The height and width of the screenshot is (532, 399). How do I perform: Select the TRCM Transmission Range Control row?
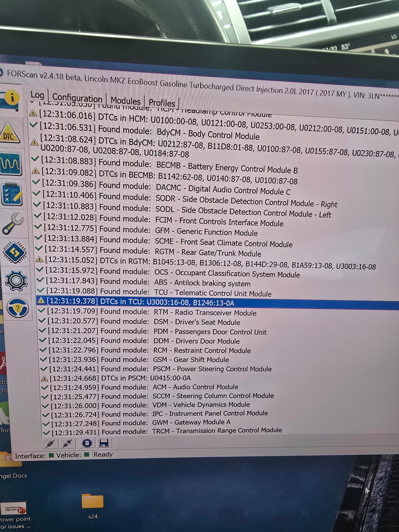pos(163,432)
